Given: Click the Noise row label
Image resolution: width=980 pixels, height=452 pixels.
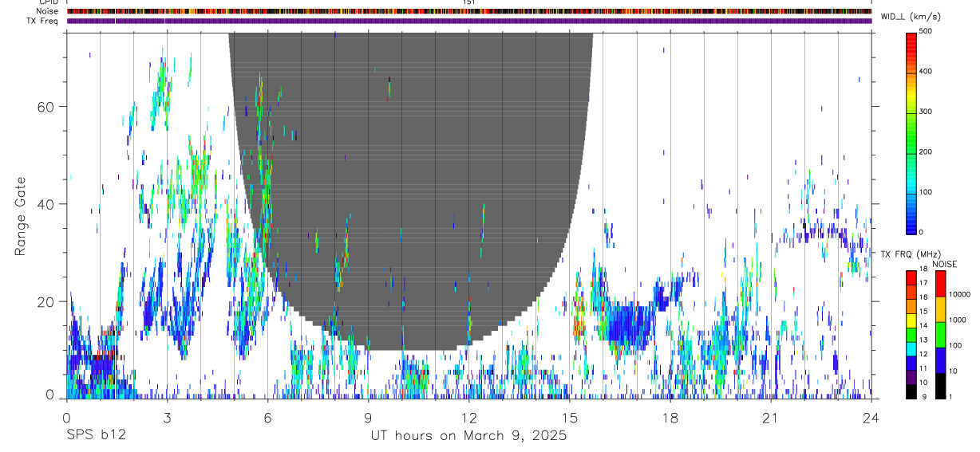Looking at the screenshot, I should [x=47, y=11].
